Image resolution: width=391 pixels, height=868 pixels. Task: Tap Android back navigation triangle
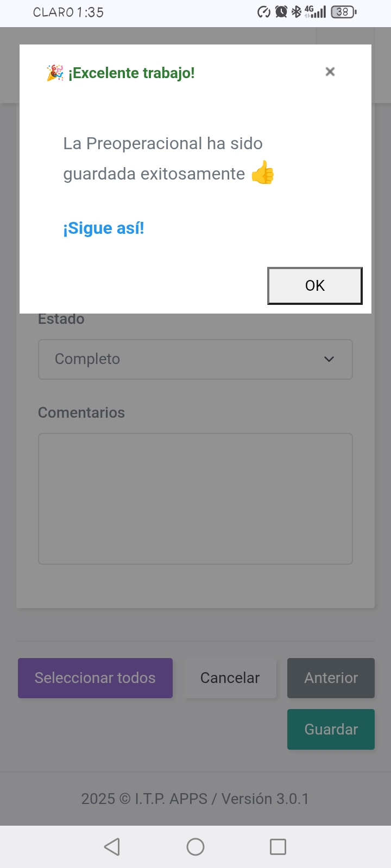pos(112,847)
